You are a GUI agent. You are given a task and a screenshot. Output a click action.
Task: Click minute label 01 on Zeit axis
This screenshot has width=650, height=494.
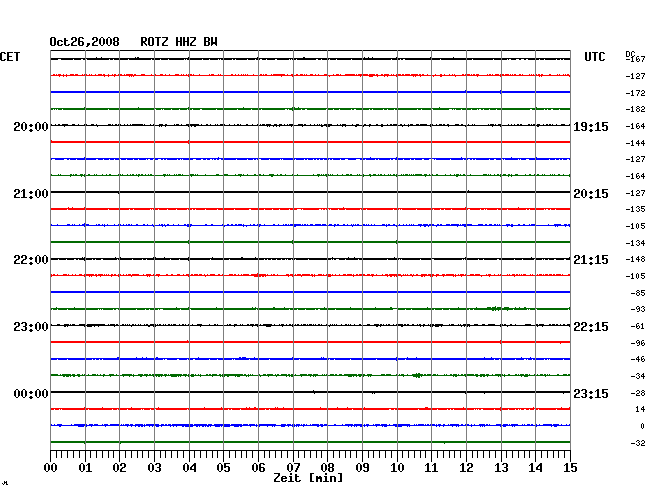pos(85,468)
